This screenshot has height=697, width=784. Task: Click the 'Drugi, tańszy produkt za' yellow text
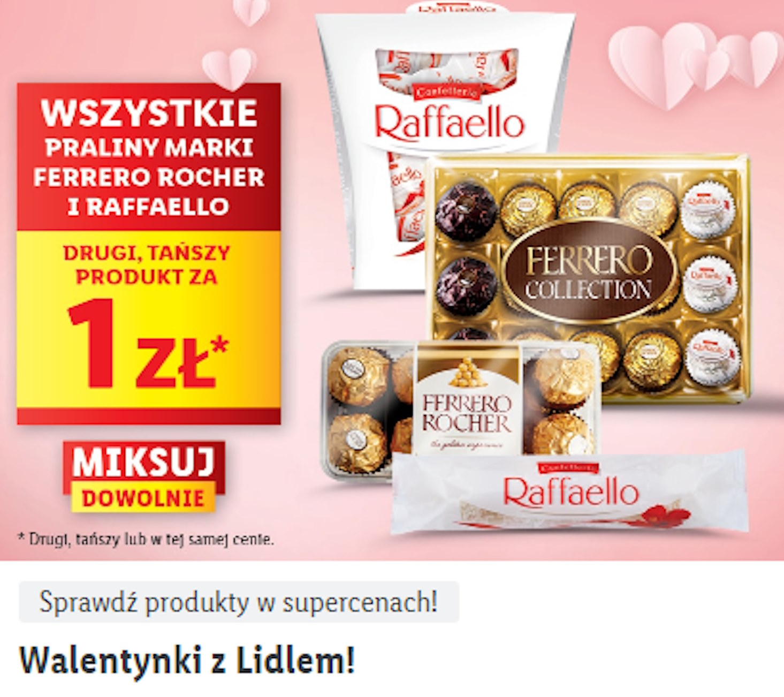coord(147,264)
